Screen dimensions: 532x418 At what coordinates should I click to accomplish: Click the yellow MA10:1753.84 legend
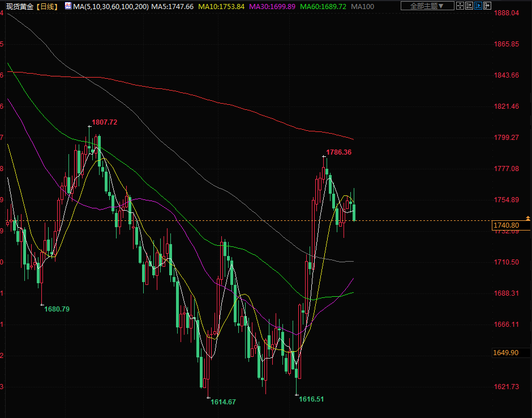(x=221, y=6)
